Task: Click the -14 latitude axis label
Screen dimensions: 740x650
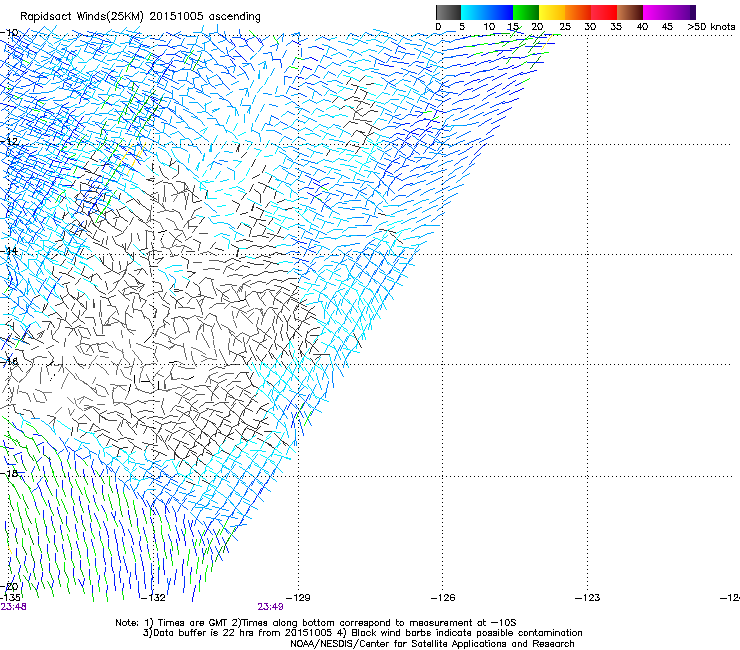Action: click(9, 251)
